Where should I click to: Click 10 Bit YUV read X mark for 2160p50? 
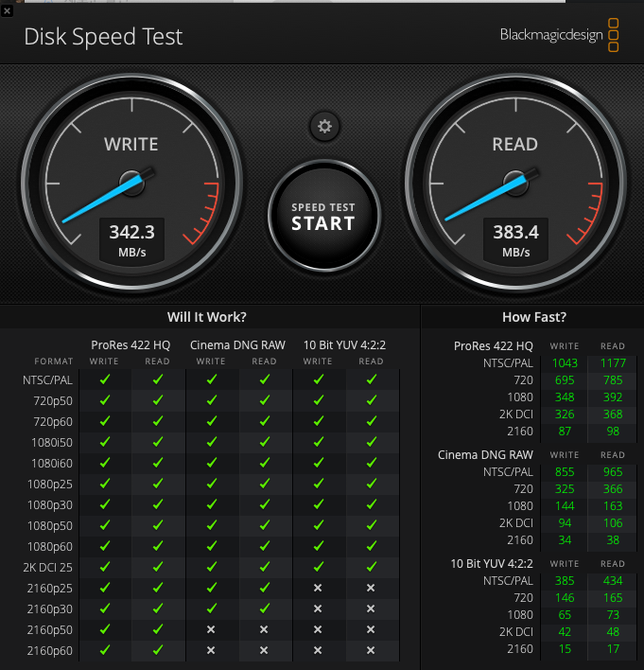pos(371,629)
